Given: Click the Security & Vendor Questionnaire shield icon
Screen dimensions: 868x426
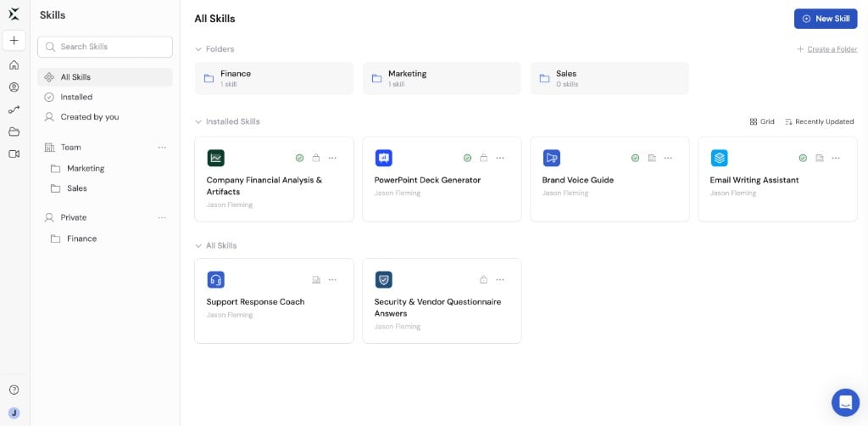Looking at the screenshot, I should 384,280.
